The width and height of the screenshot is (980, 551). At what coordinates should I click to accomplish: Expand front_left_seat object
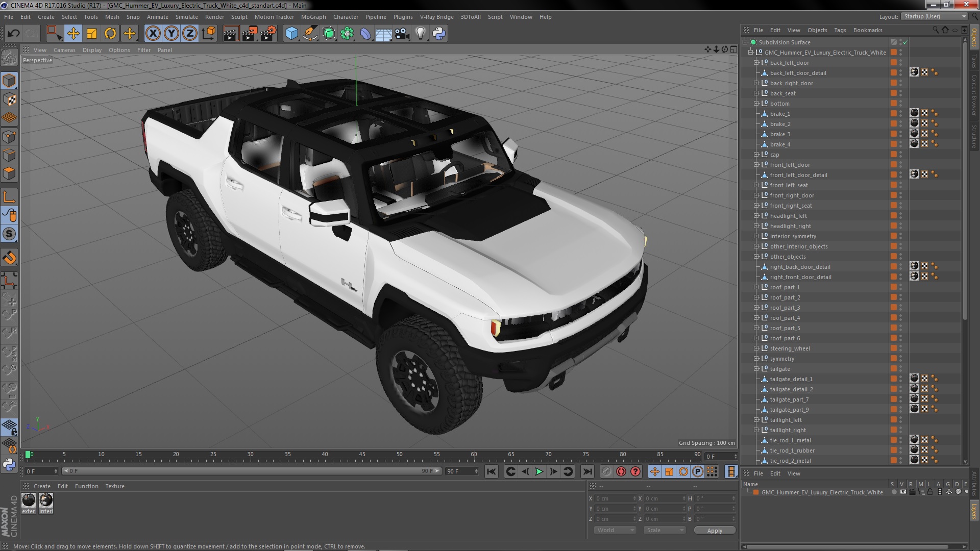[756, 185]
